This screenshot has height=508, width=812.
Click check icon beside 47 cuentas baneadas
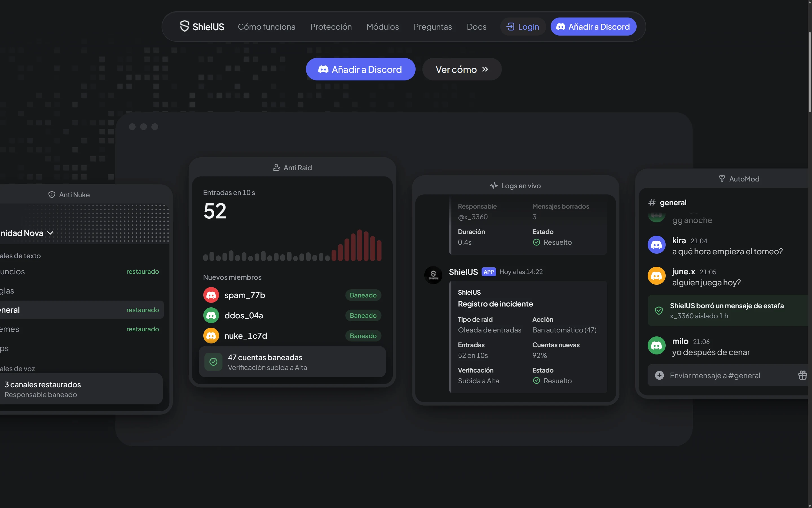pos(213,362)
